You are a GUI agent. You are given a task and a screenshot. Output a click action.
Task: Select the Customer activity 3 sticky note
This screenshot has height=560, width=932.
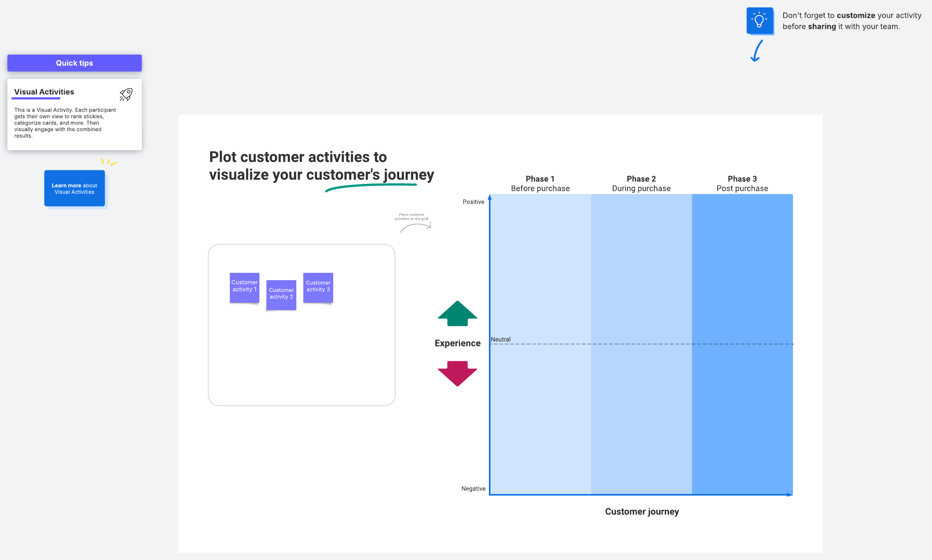pyautogui.click(x=318, y=288)
